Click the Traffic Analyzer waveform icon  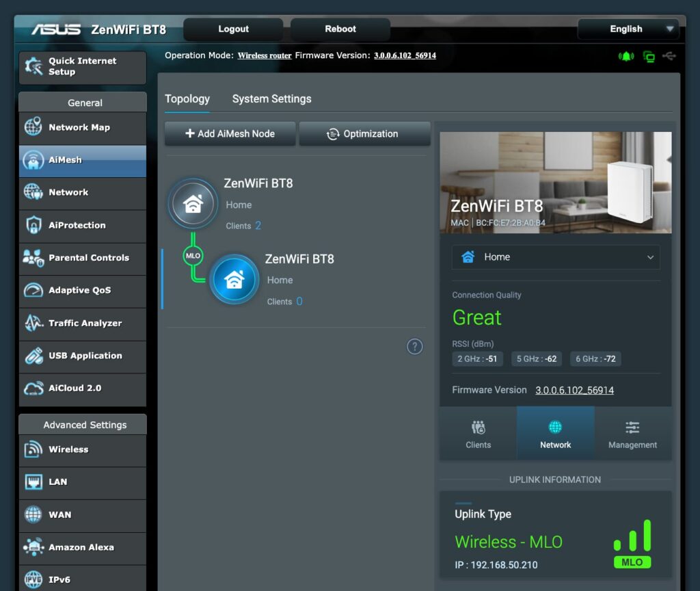33,323
